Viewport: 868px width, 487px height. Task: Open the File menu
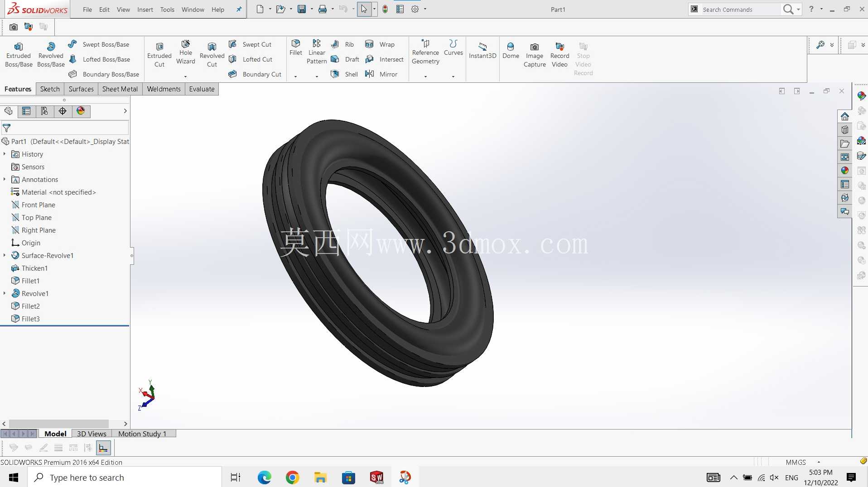pos(87,10)
